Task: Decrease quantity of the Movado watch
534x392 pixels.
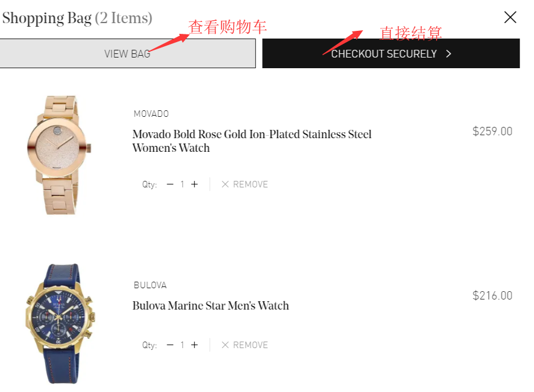Action: point(170,184)
